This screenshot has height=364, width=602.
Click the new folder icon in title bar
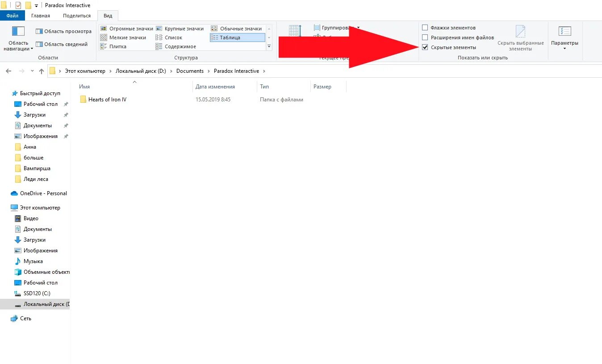[28, 5]
